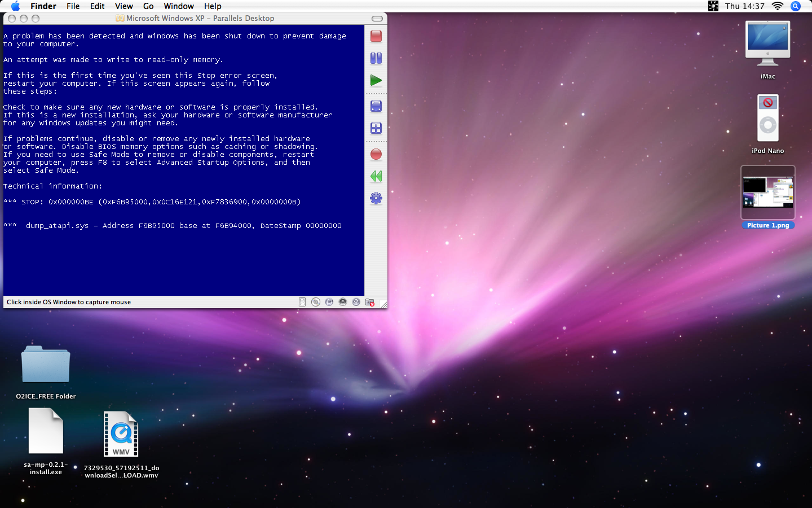Pause the Windows XP virtual machine
This screenshot has width=812, height=508.
point(376,58)
